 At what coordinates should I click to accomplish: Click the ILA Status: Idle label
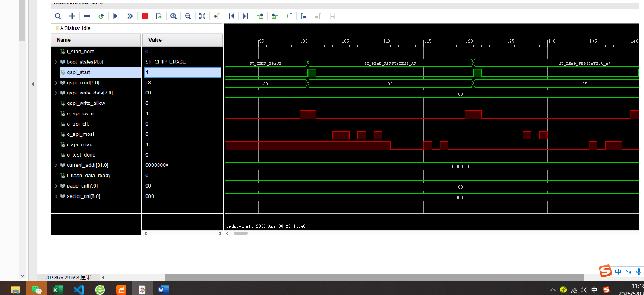pyautogui.click(x=73, y=28)
